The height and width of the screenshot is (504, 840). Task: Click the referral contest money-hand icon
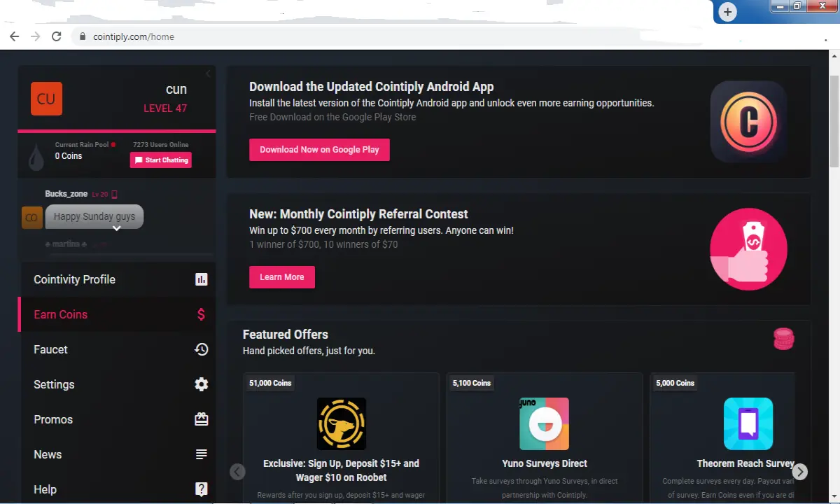(748, 249)
